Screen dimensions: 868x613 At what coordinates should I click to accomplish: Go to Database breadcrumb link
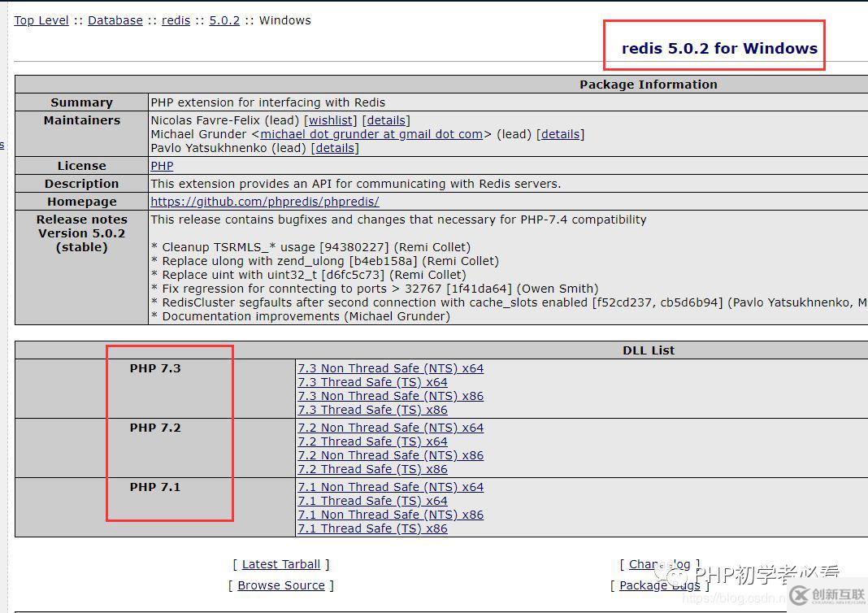(x=115, y=20)
